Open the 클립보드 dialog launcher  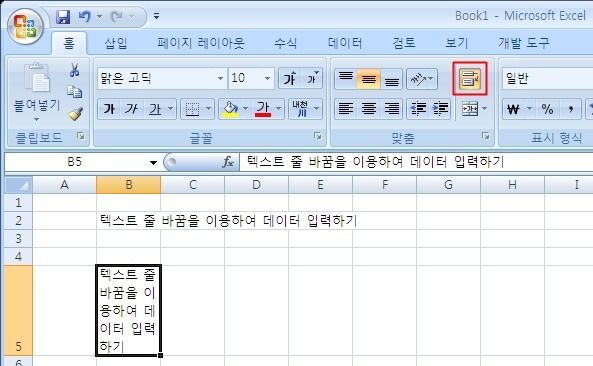click(81, 136)
